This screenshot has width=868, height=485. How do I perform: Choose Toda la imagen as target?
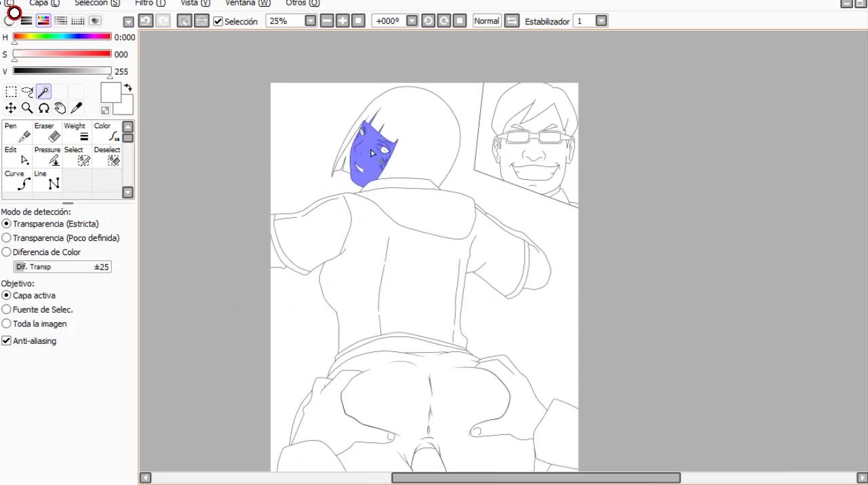pos(7,324)
